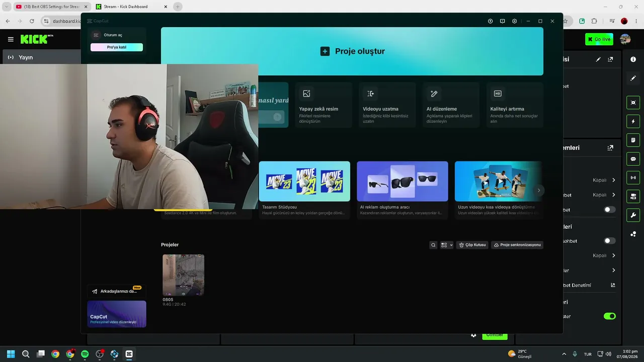Screen dimensions: 644x362
Task: Pop out the lower Kick panel (…emleri)
Action: coord(610,148)
